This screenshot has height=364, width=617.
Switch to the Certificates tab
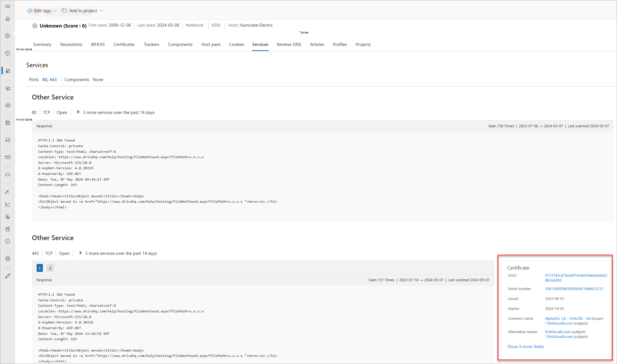tap(124, 45)
